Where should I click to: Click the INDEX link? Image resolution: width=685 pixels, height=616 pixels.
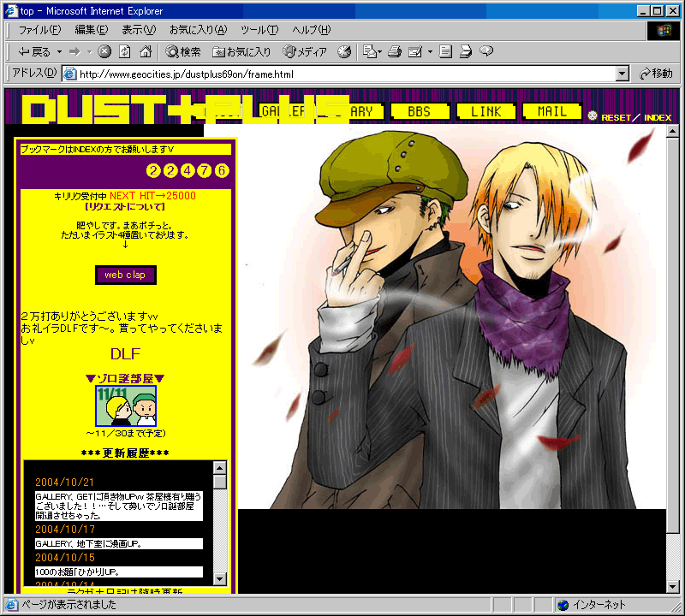tap(658, 117)
